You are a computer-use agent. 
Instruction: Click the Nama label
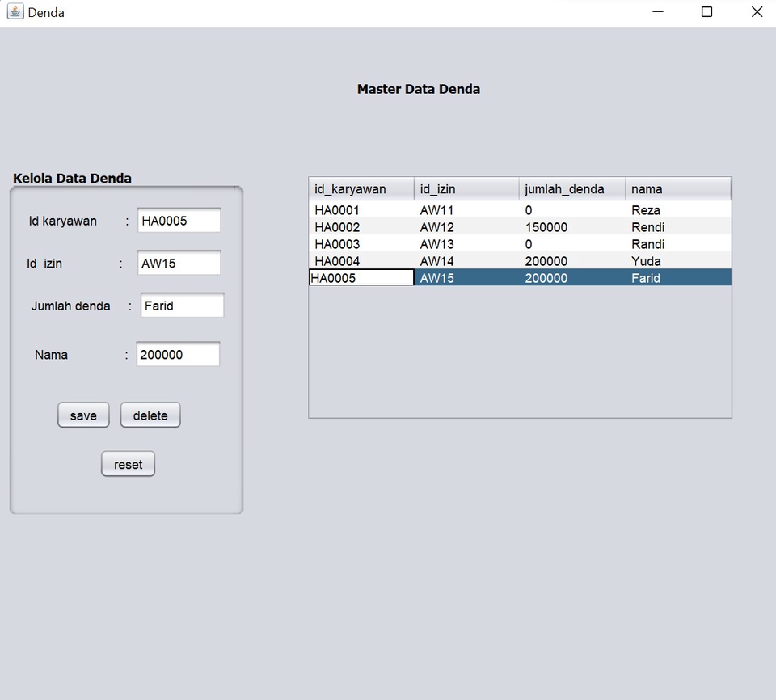click(x=51, y=355)
